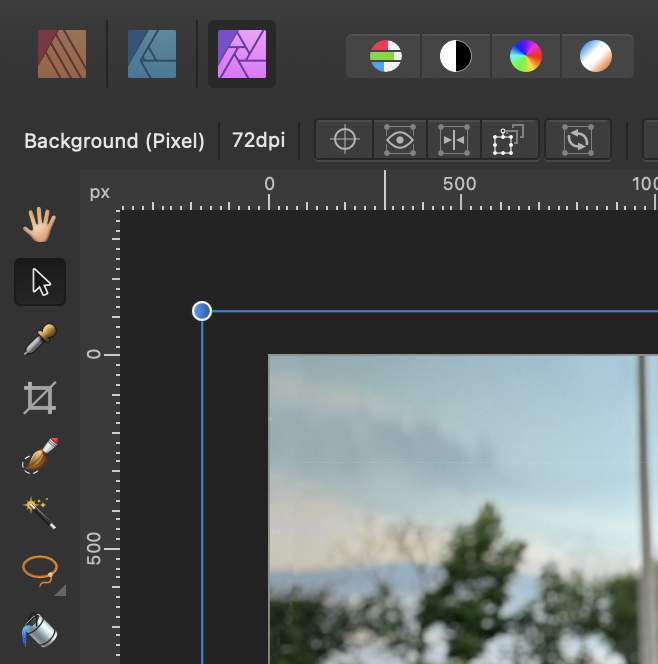Toggle hide selection while dragging
Image resolution: width=658 pixels, height=664 pixels.
[400, 139]
